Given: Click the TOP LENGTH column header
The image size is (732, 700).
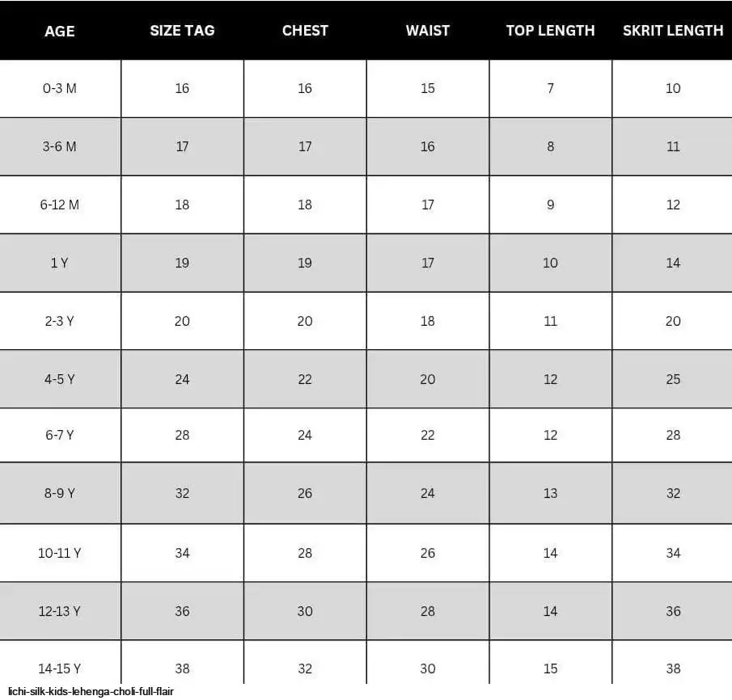Looking at the screenshot, I should pos(550,31).
